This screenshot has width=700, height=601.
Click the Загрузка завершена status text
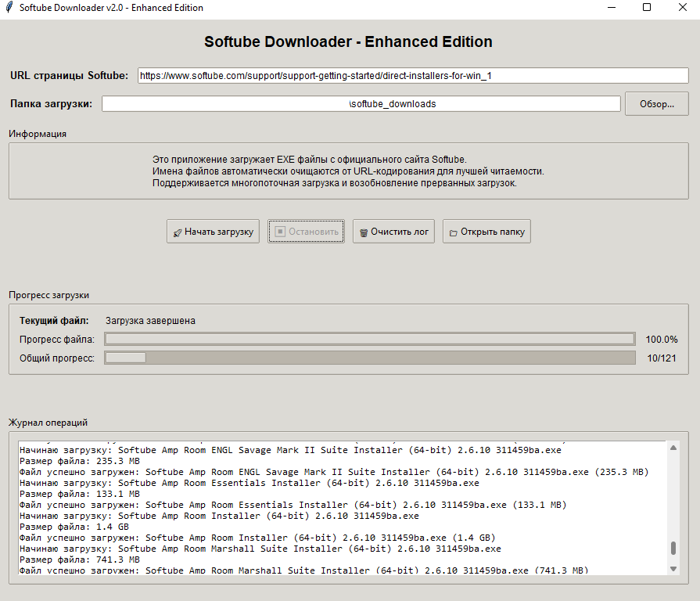pyautogui.click(x=150, y=321)
